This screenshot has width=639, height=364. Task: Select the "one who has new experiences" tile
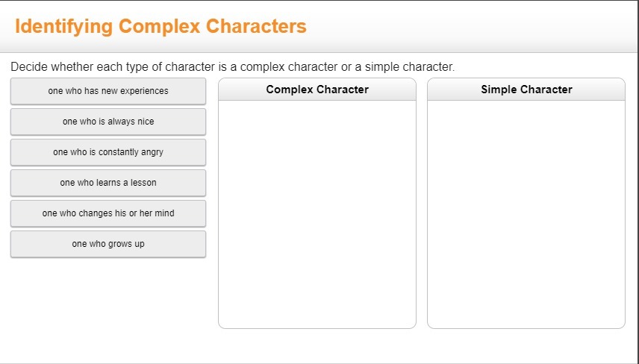click(x=108, y=91)
